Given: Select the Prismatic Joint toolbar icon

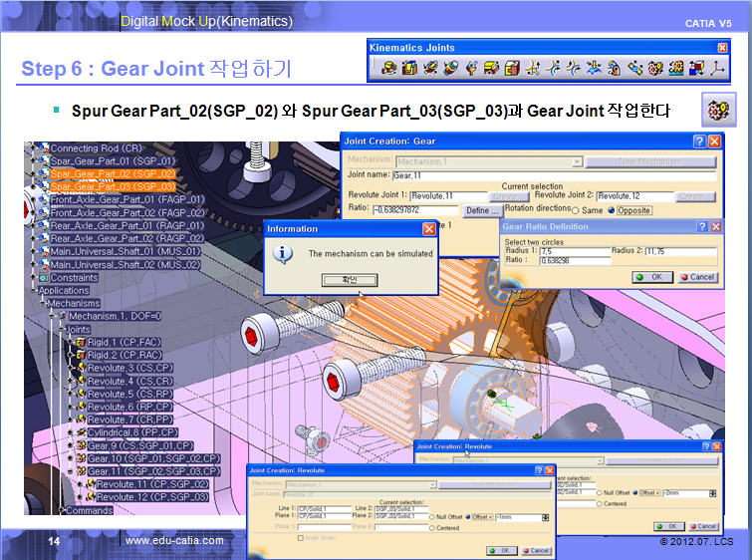Looking at the screenshot, I should [407, 68].
